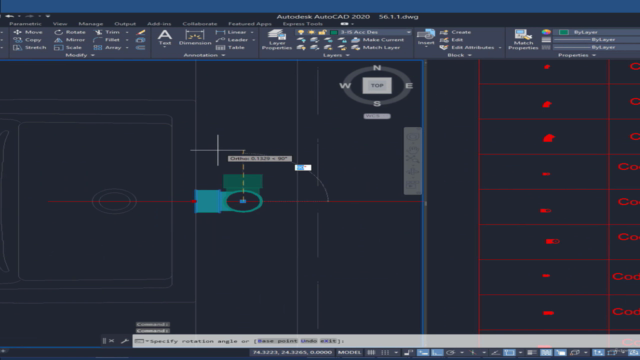Select the Mirror tool
640x360 pixels.
point(70,40)
